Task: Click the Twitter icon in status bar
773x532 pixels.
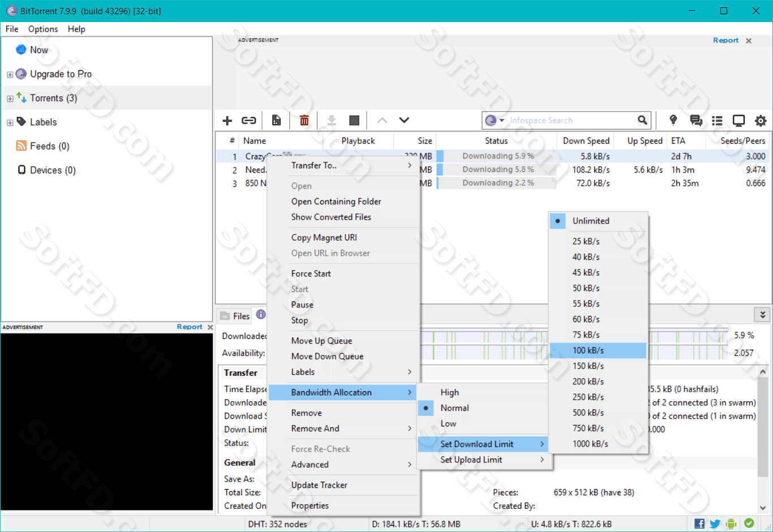Action: (715, 524)
